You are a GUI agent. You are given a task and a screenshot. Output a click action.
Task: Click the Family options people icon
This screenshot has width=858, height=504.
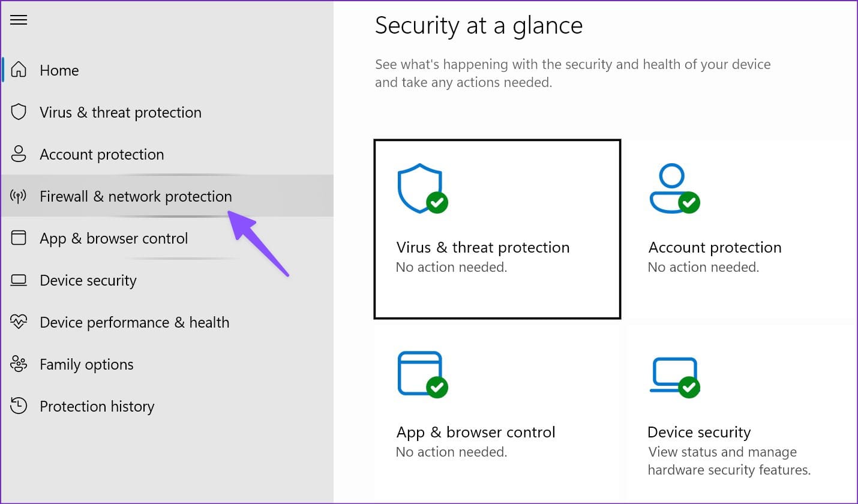19,364
